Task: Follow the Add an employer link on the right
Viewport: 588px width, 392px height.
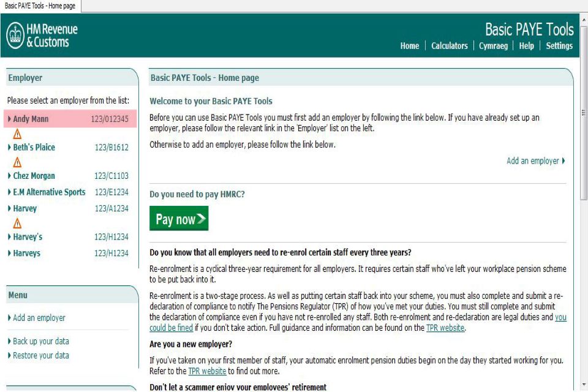Action: click(535, 161)
